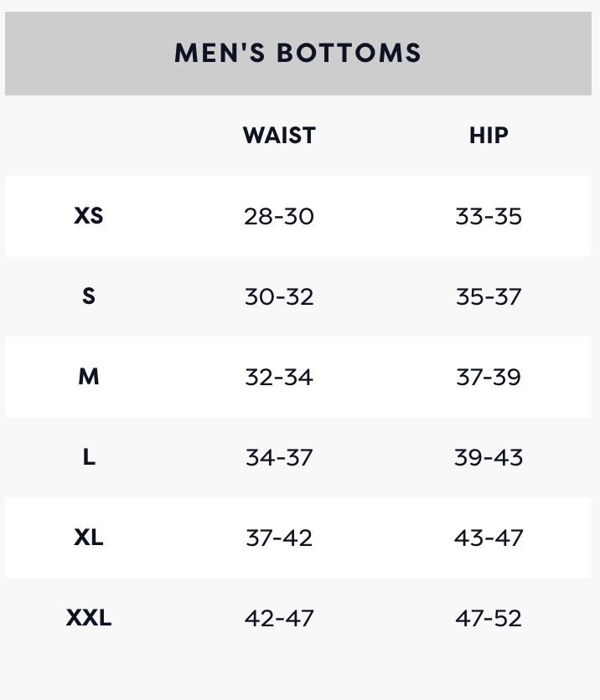Click hip value 43-47
The image size is (600, 700).
[489, 538]
